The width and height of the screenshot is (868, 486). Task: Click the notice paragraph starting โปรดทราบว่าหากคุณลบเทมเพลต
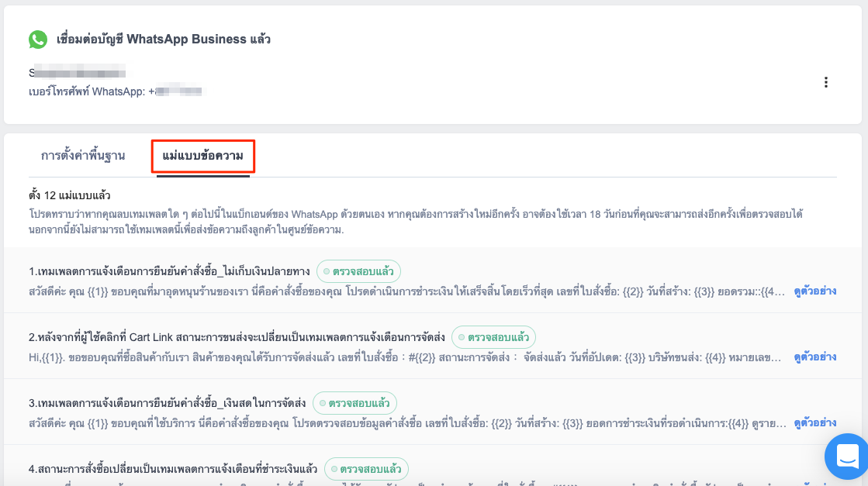pyautogui.click(x=416, y=222)
